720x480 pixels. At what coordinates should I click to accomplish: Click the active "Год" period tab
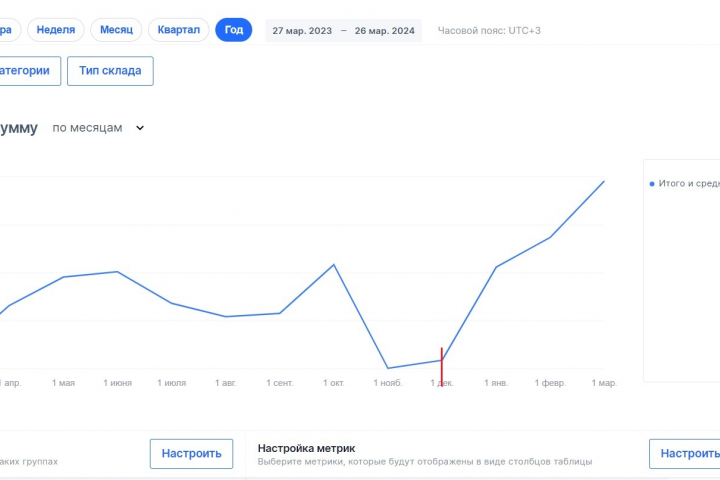[233, 30]
